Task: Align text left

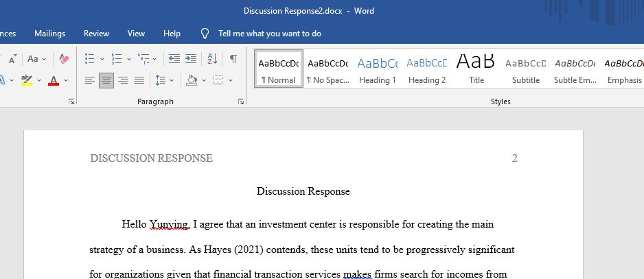Action: (89, 80)
